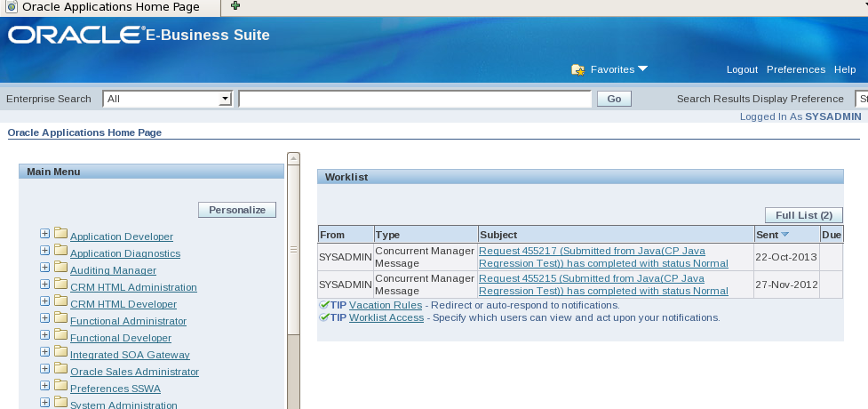Click System Administration folder icon
The height and width of the screenshot is (409, 868).
tap(60, 402)
